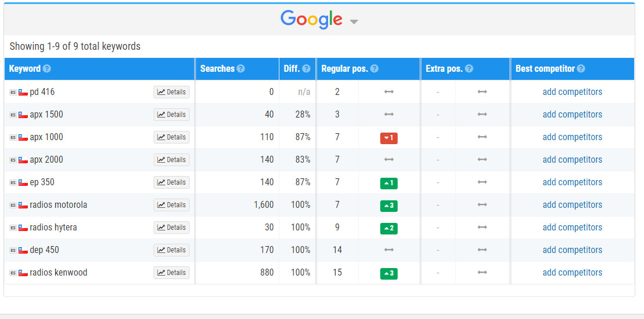The width and height of the screenshot is (644, 319).
Task: Open Details for radios motorola
Action: point(172,204)
